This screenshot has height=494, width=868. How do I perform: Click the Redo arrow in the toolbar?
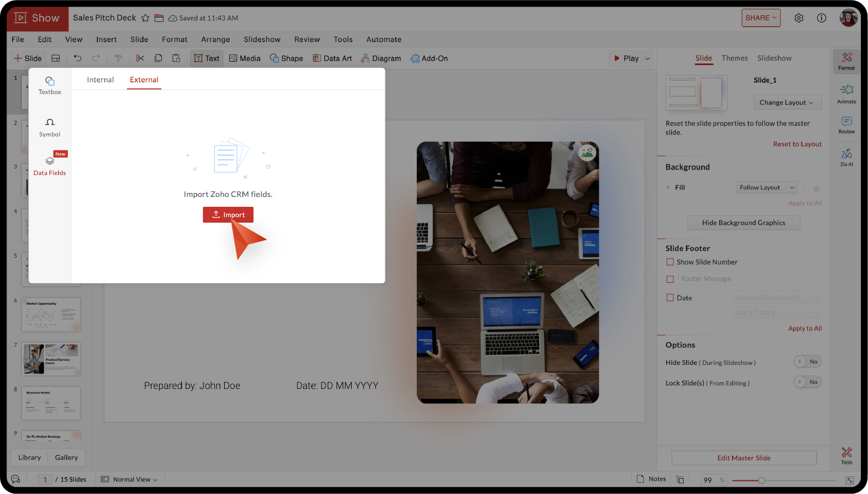tap(96, 58)
